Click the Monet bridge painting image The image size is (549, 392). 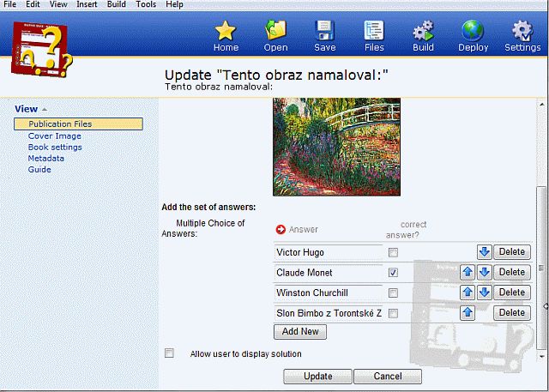(336, 147)
